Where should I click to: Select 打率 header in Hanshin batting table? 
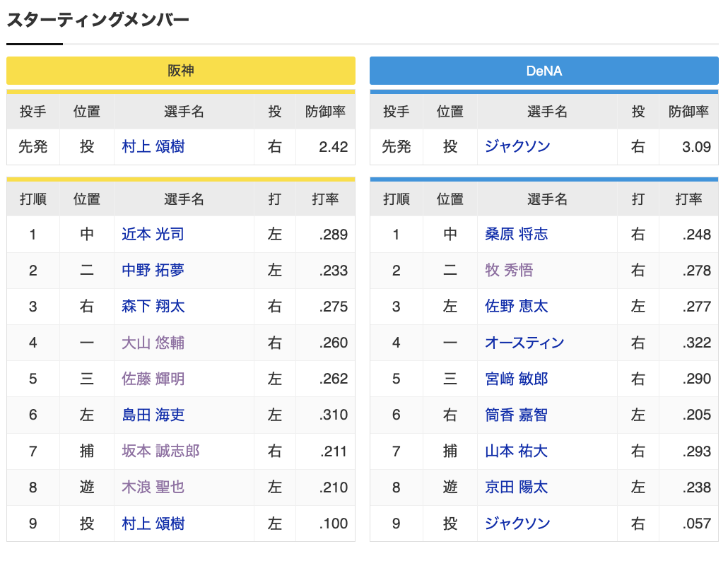325,199
